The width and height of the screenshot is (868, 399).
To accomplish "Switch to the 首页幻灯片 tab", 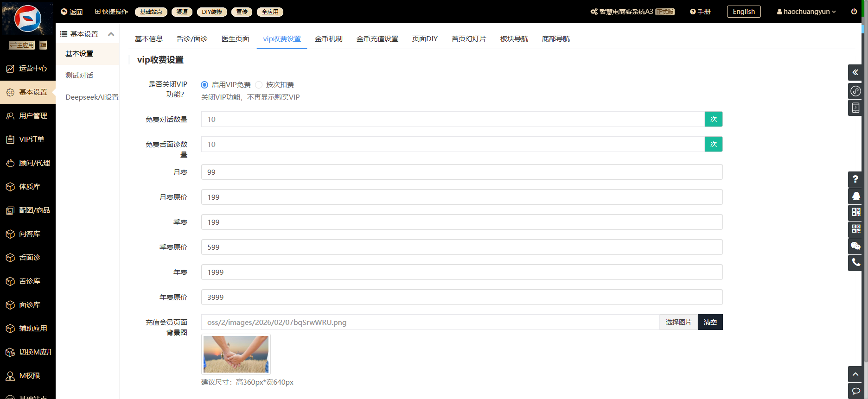I will tap(469, 39).
